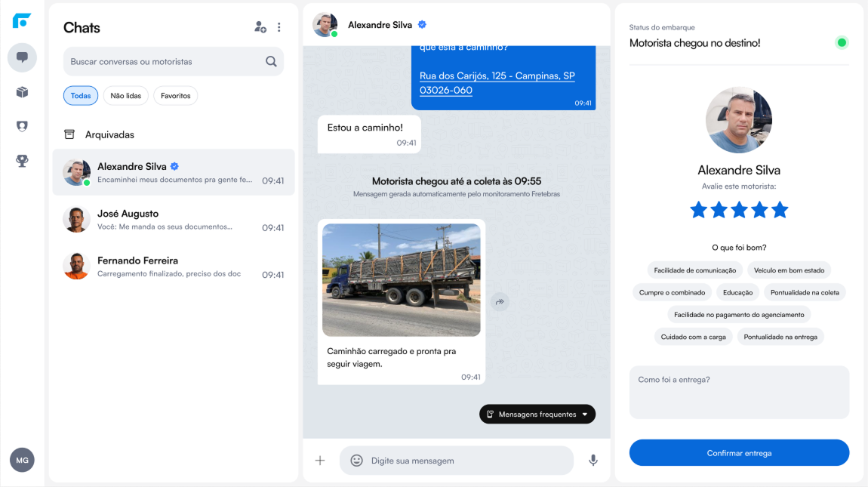Click the search magnifier icon
Screen dimensions: 868x487
point(271,62)
